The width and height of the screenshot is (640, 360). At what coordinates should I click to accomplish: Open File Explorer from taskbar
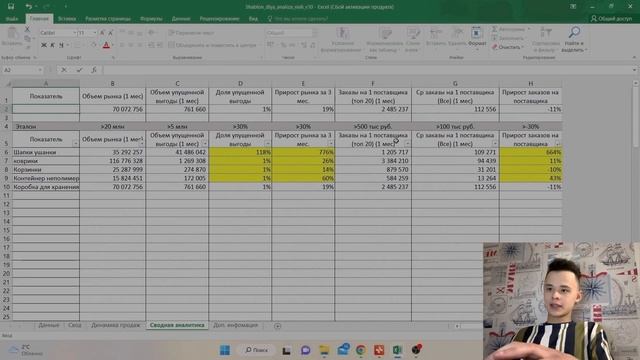pyautogui.click(x=324, y=350)
